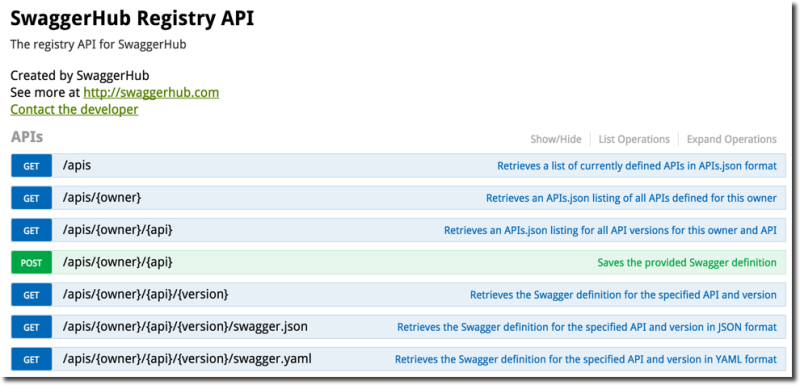Image resolution: width=800 pixels, height=385 pixels.
Task: Click List Operations link
Action: (x=634, y=139)
